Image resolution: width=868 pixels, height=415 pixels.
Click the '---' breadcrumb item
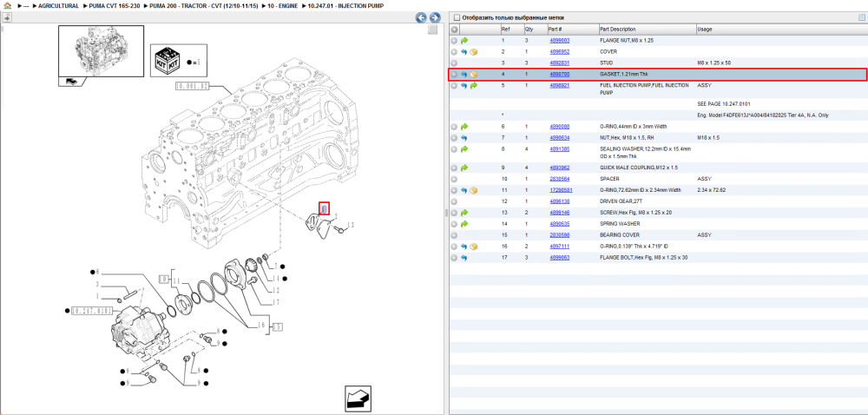(25, 5)
